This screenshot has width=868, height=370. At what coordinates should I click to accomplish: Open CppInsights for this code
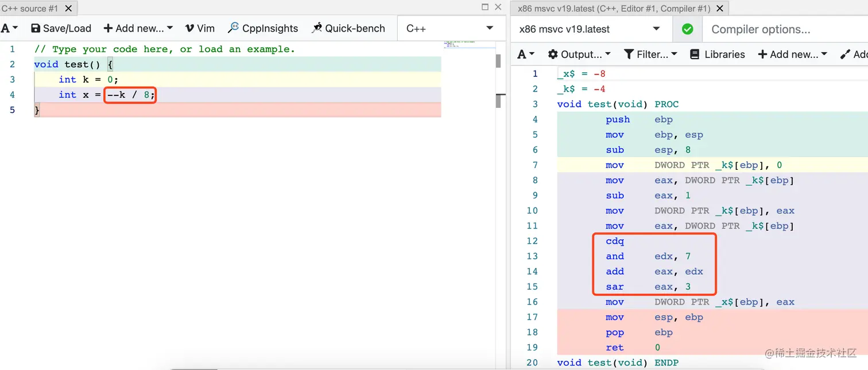(263, 28)
